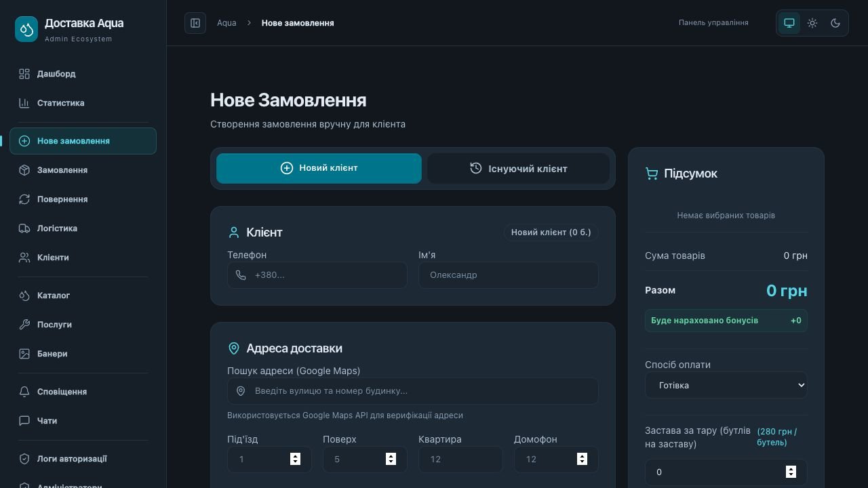Click the Google Maps address search field
The image size is (868, 488).
click(413, 391)
